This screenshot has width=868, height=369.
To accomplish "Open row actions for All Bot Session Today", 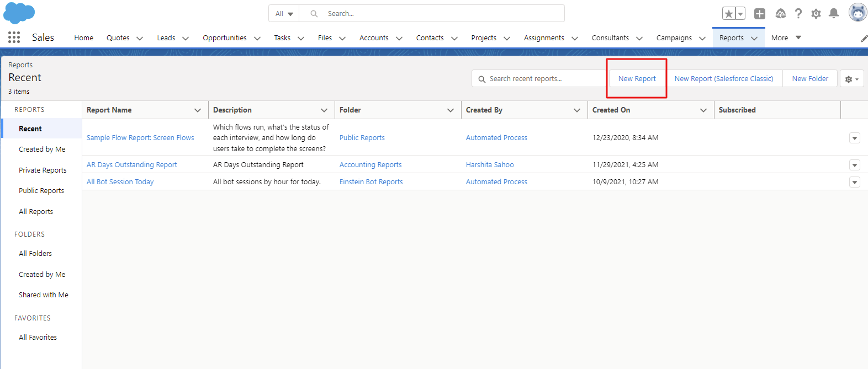I will 855,182.
